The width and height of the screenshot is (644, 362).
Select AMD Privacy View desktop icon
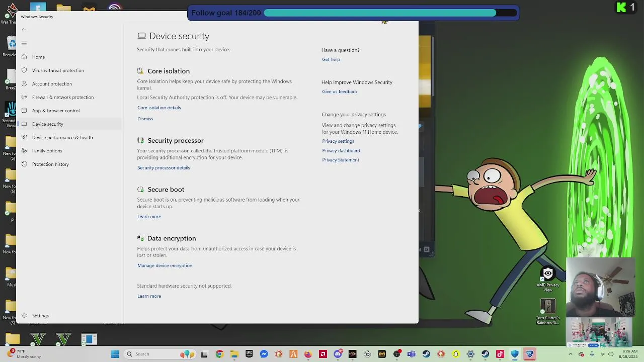548,280
